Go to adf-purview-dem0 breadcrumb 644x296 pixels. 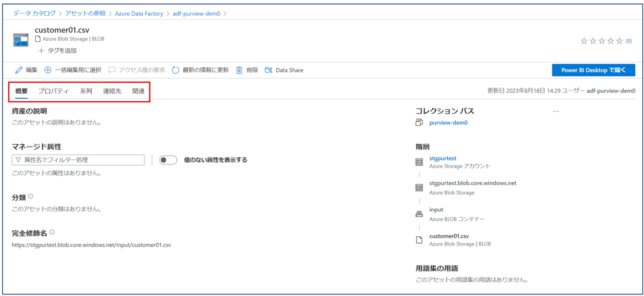click(x=197, y=14)
